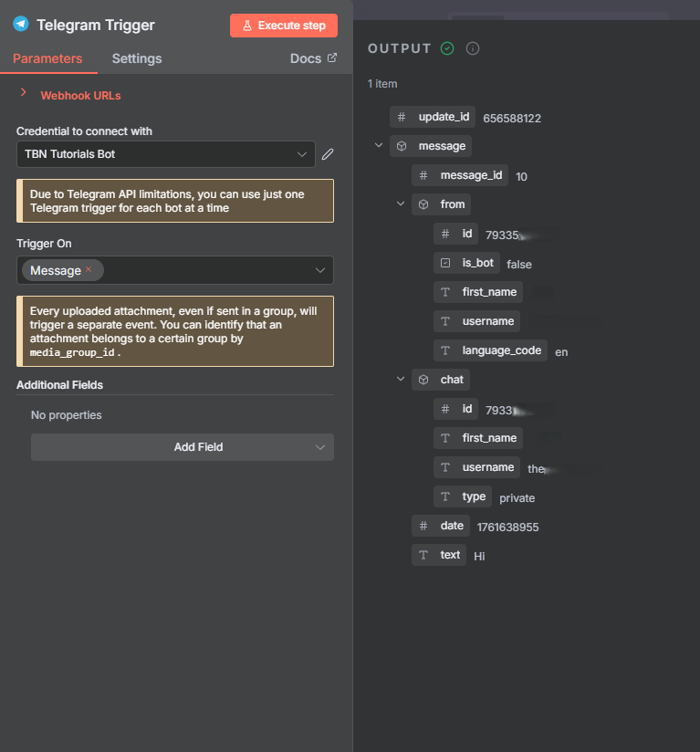Collapse the chat object node
The height and width of the screenshot is (752, 700).
[401, 380]
